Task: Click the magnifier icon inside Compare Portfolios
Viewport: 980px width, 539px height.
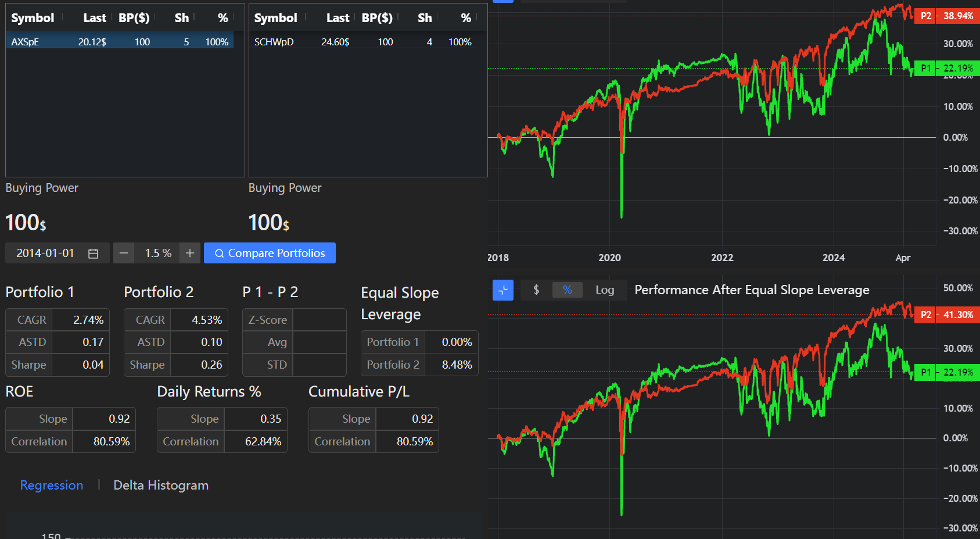Action: (220, 253)
